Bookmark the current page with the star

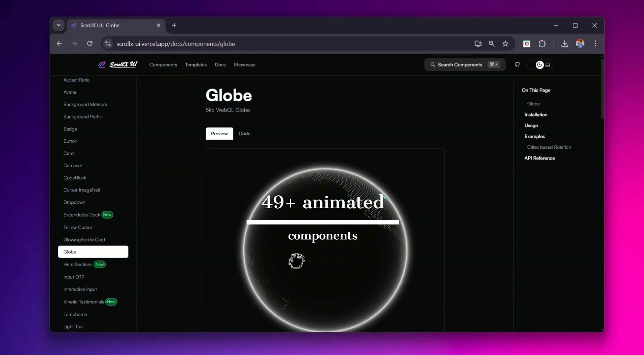click(x=505, y=44)
